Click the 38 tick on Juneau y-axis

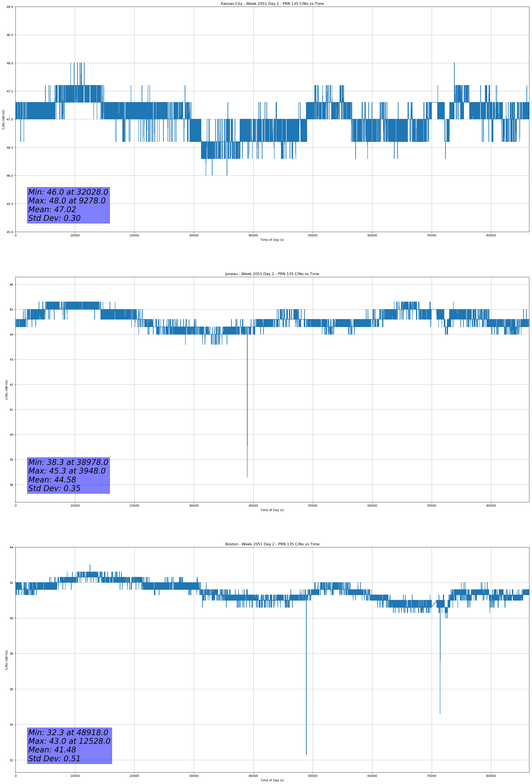coord(11,485)
